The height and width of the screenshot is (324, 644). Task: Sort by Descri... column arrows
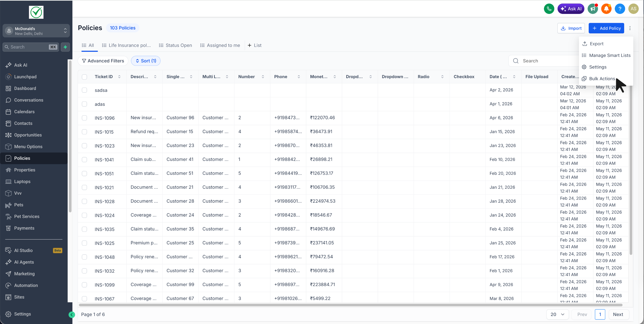(155, 77)
